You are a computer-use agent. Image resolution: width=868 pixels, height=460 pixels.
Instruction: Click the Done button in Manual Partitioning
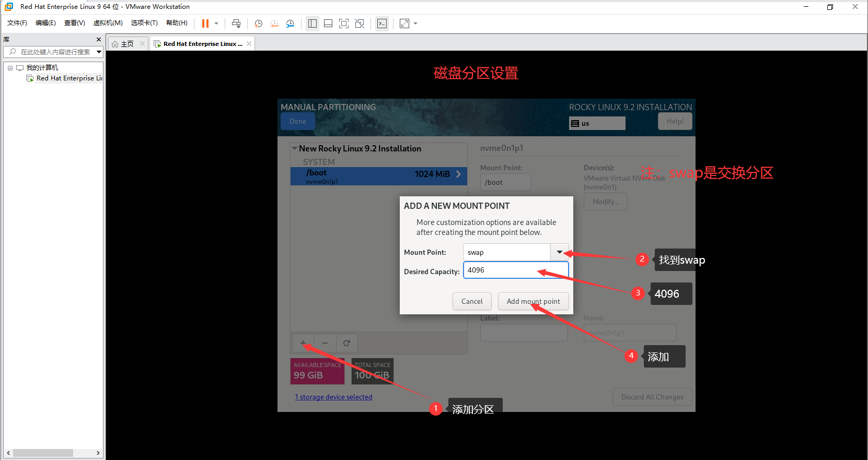pyautogui.click(x=298, y=122)
